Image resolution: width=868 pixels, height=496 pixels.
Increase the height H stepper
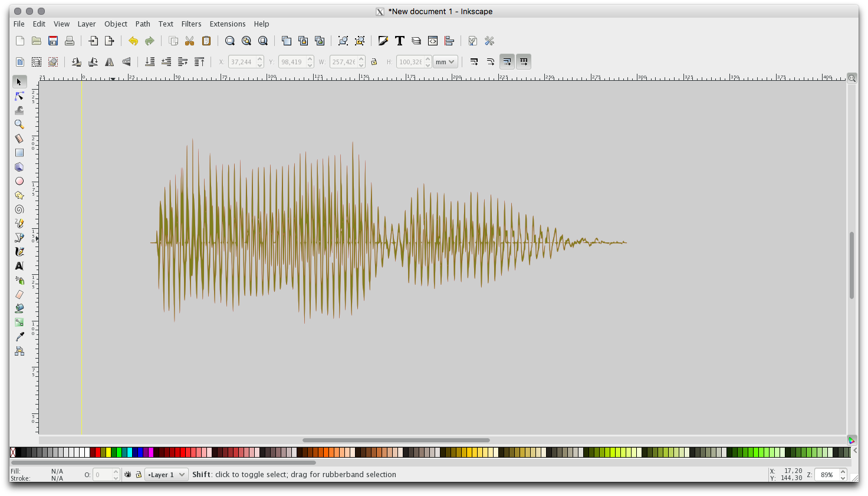click(428, 59)
